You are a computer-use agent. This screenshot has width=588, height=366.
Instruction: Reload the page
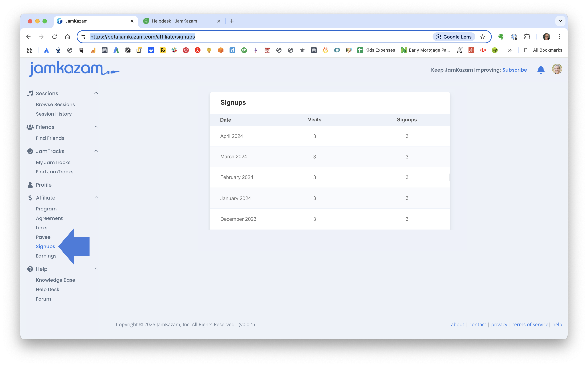click(x=54, y=37)
